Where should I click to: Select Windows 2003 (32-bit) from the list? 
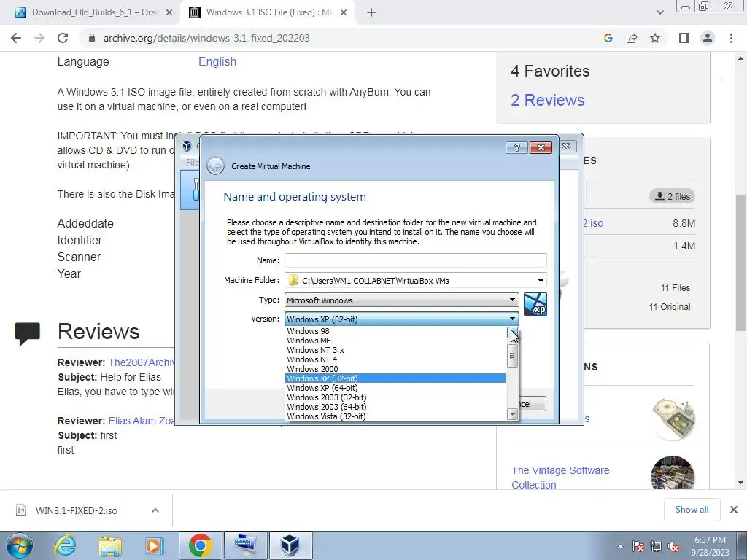[395, 397]
